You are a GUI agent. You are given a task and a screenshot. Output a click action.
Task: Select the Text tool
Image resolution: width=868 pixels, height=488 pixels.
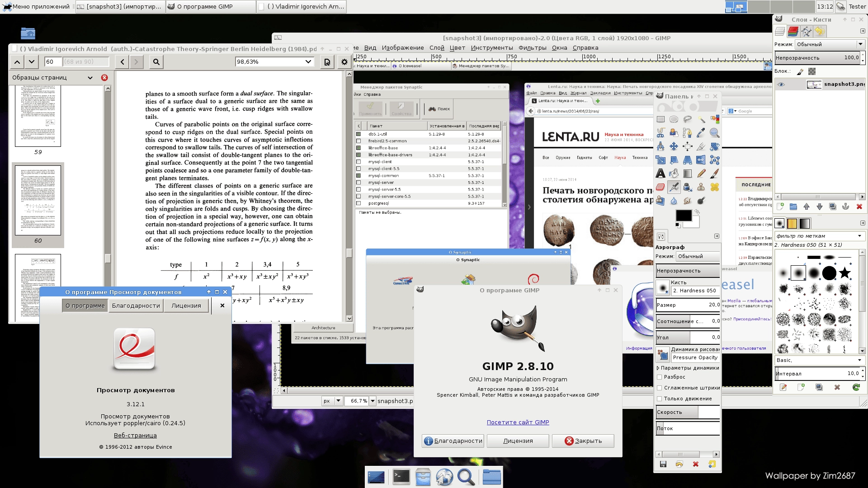tap(660, 174)
